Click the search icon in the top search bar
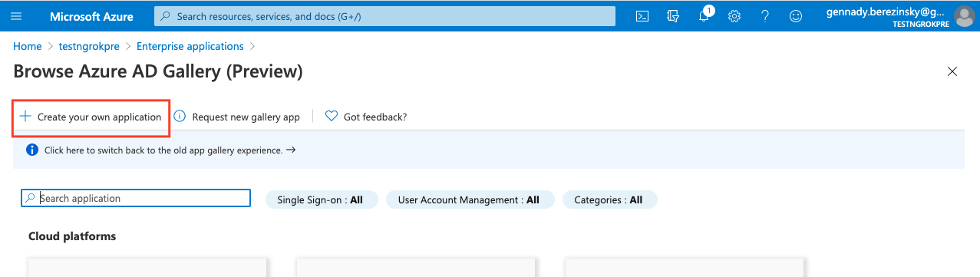 pos(166,16)
